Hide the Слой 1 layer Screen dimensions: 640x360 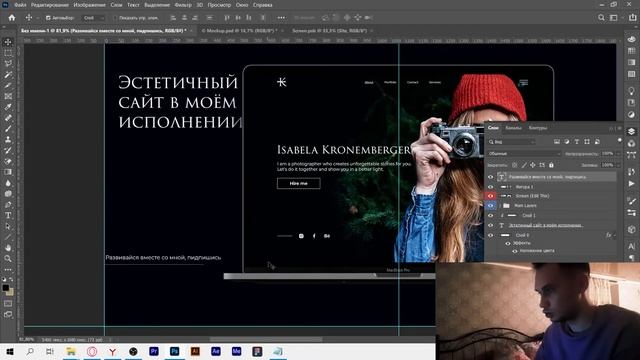point(491,215)
